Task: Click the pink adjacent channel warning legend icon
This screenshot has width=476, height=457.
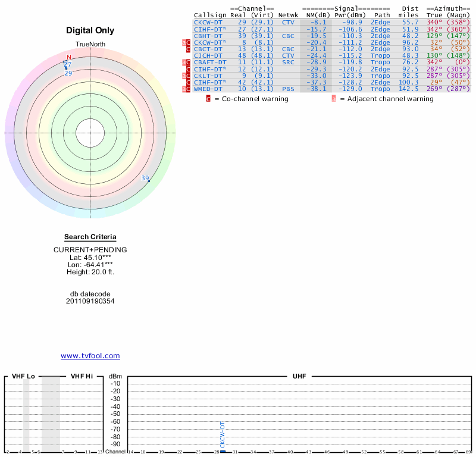Action: [x=333, y=99]
